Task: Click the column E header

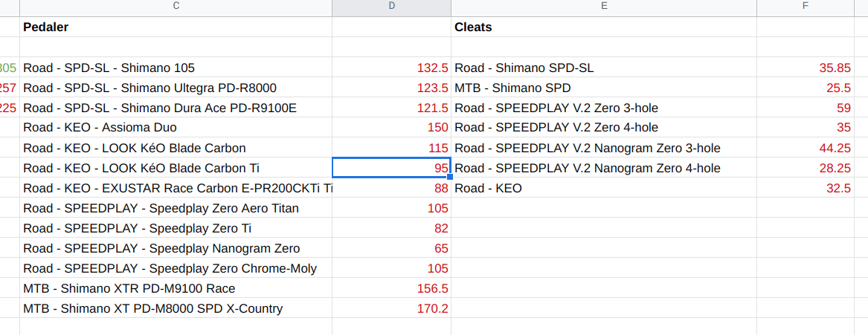Action: (x=603, y=7)
